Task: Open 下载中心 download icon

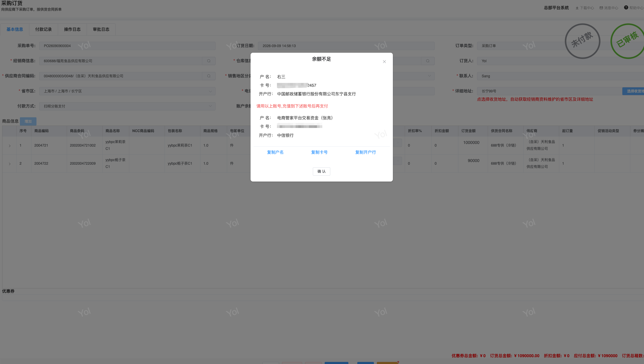Action: (x=577, y=8)
